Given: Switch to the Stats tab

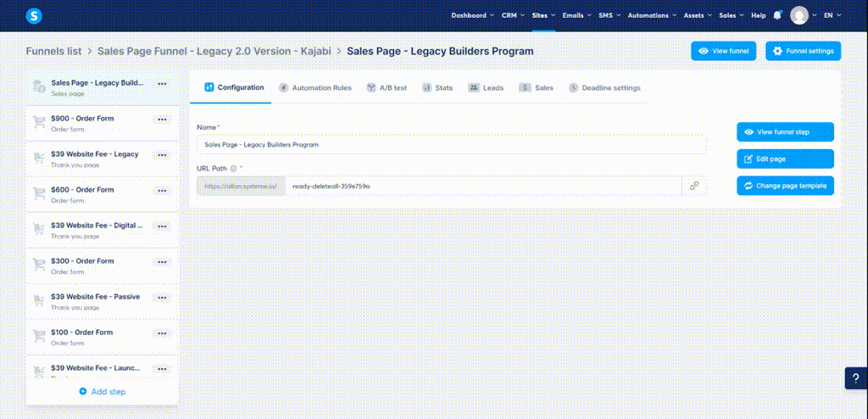Looking at the screenshot, I should 437,87.
